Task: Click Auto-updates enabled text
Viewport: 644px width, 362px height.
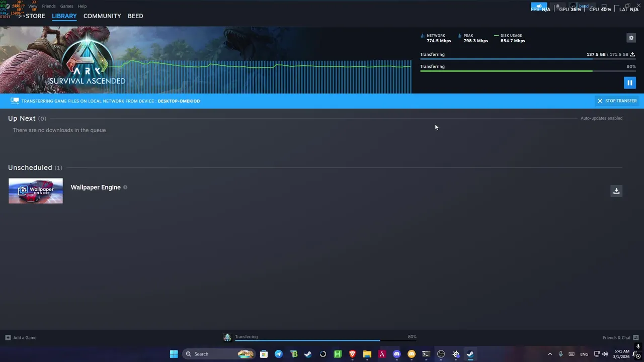Action: pyautogui.click(x=601, y=118)
